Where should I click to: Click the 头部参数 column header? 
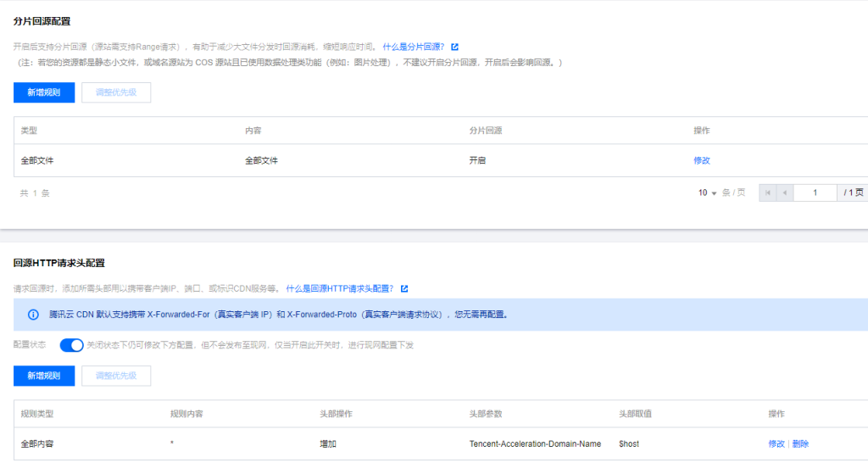tap(486, 414)
